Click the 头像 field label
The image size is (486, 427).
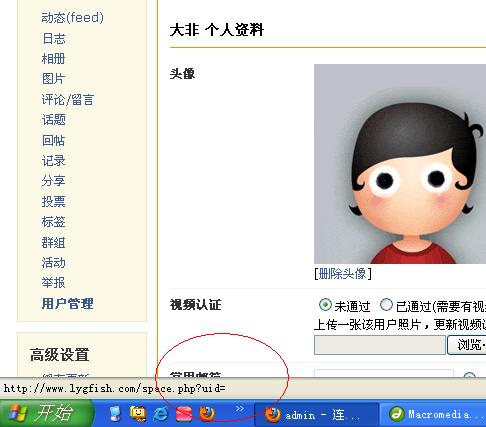(182, 73)
